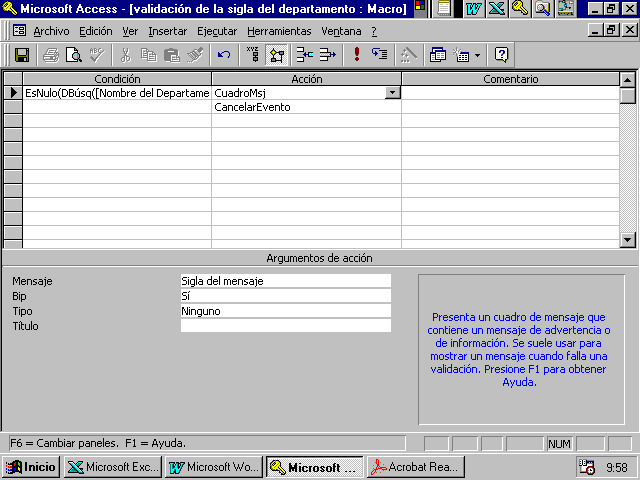Select the EsNulo condition cell

pyautogui.click(x=117, y=93)
